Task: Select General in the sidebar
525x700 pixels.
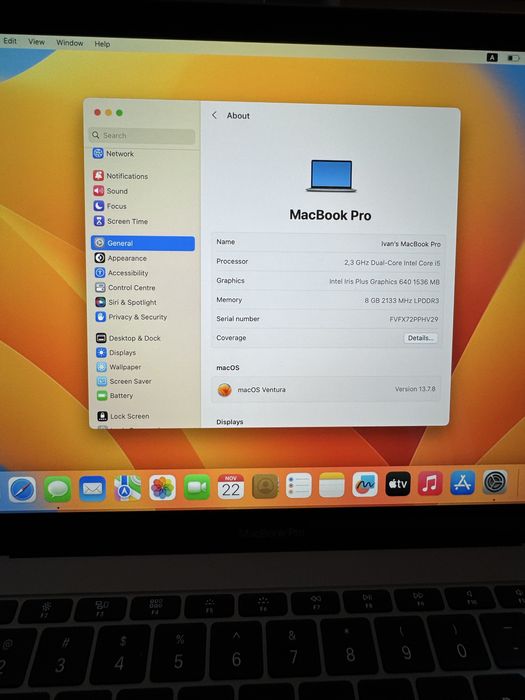Action: [x=143, y=243]
